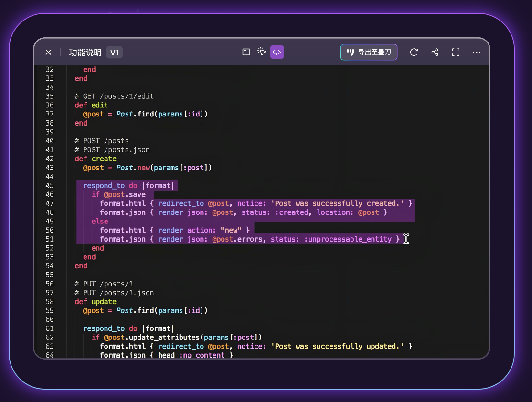Click the 功能说明 title text
Viewport: 532px width, 402px height.
(85, 53)
